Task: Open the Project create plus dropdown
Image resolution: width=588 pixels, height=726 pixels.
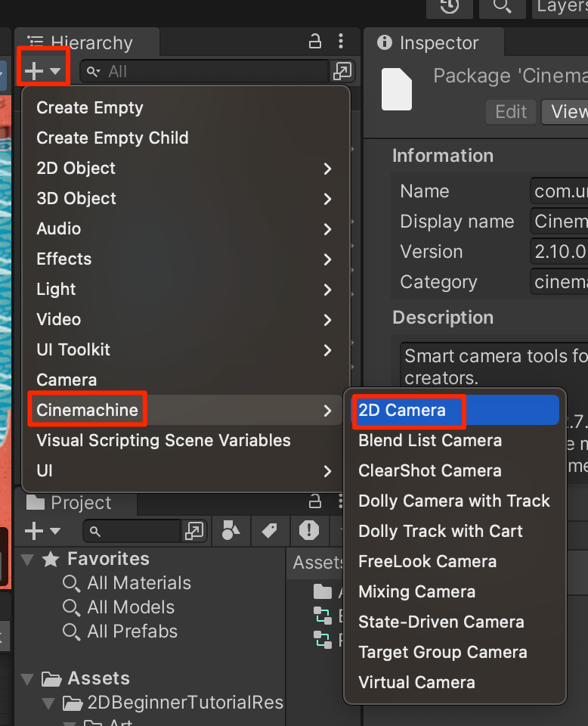Action: tap(42, 531)
